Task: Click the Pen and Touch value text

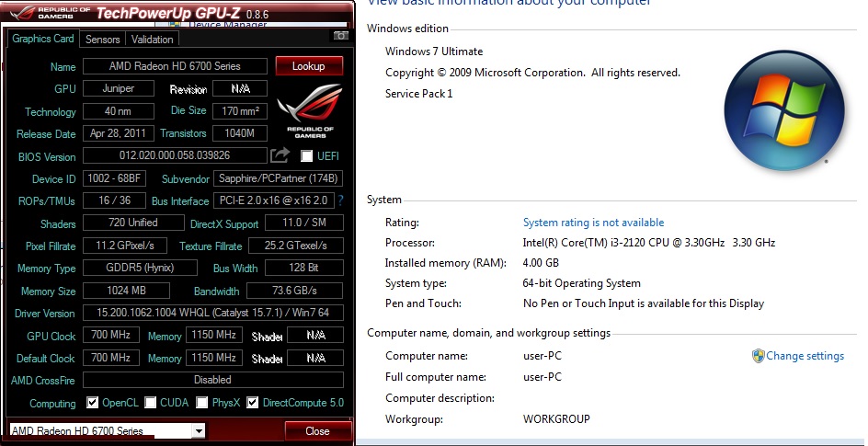Action: coord(644,303)
